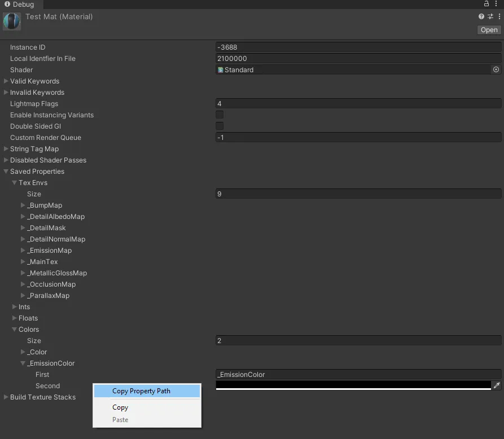Expand the _DetailAlbedoMap entry

[x=23, y=216]
